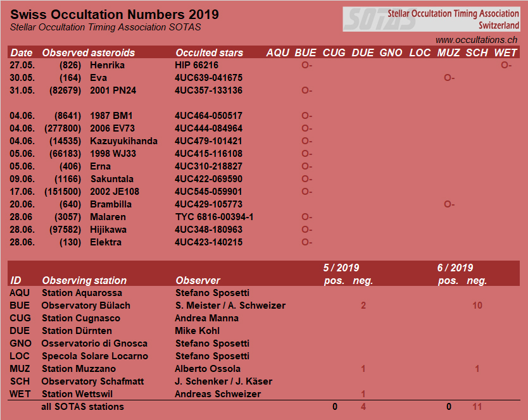Click 'Station Cugnasco' station name

(x=81, y=318)
